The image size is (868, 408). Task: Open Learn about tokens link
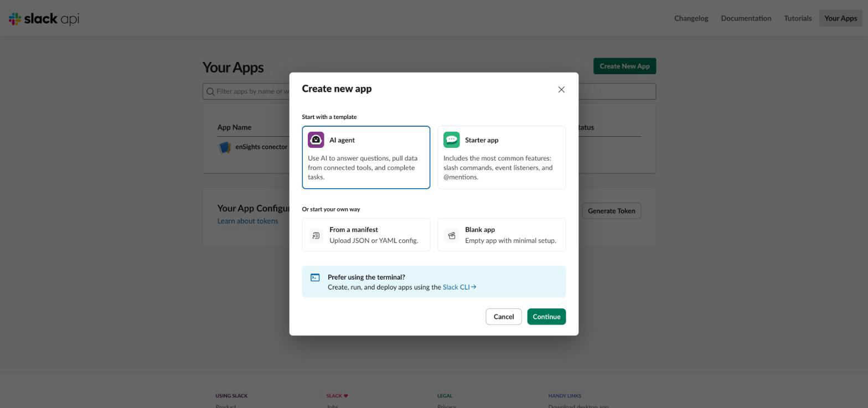[x=247, y=221]
